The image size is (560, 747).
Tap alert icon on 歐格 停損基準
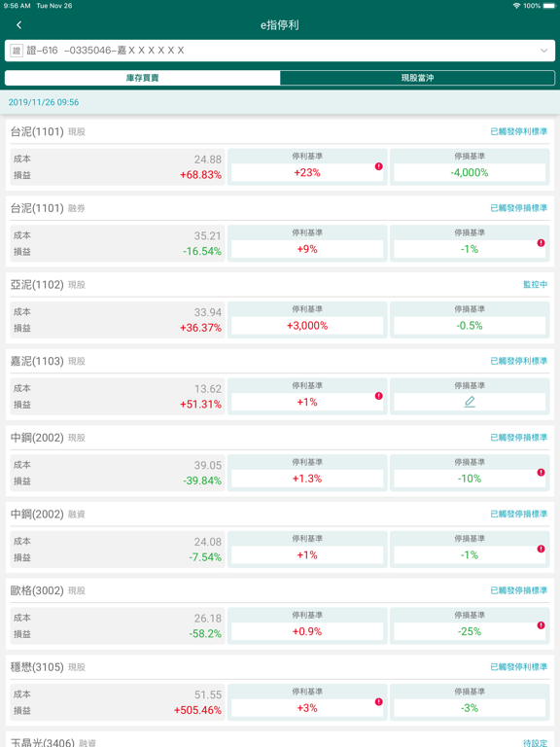pyautogui.click(x=541, y=625)
